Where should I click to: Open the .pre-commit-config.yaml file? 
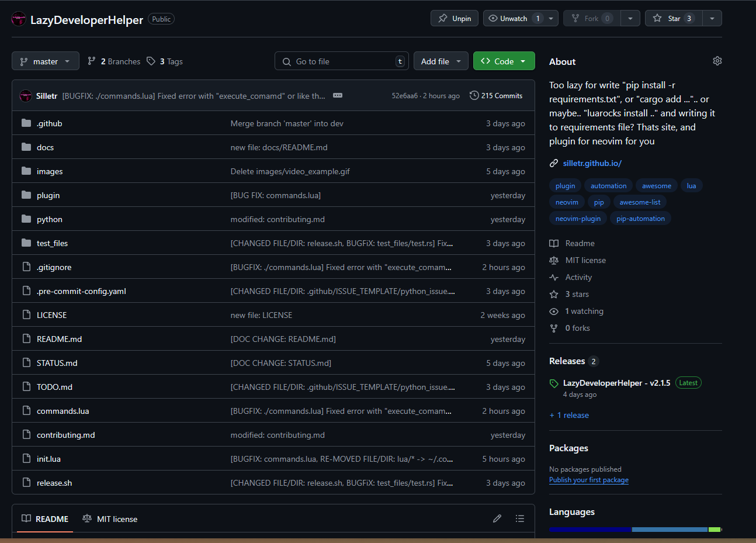click(x=81, y=291)
